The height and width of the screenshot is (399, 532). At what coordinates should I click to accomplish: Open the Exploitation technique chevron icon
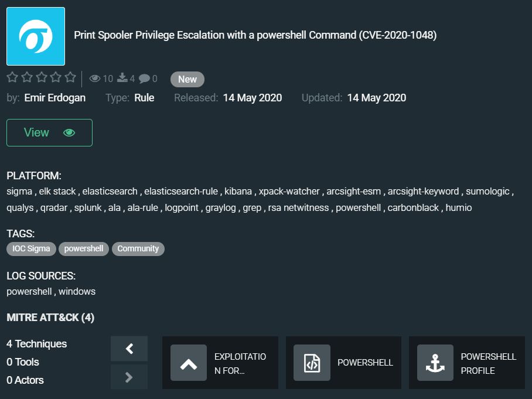[189, 363]
